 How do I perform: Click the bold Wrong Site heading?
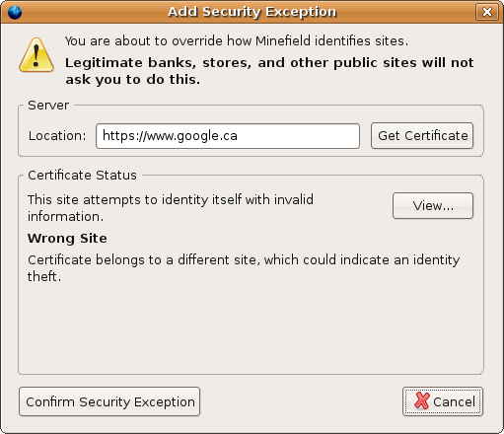click(67, 239)
